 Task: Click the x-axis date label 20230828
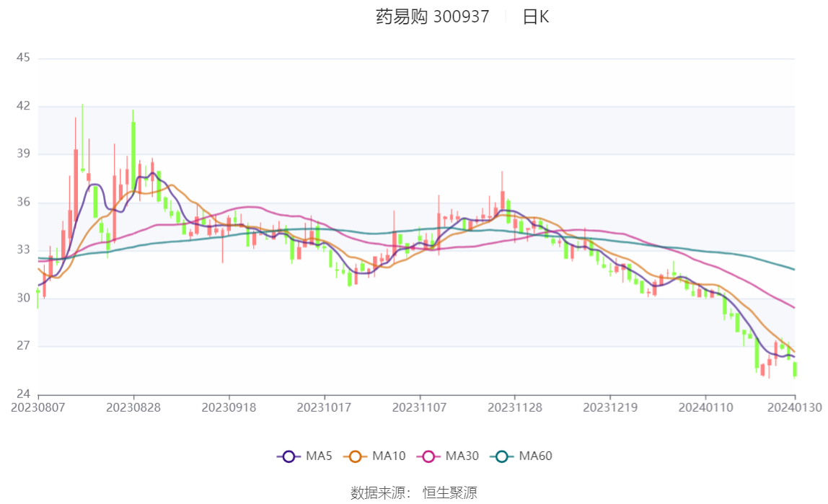tap(133, 407)
